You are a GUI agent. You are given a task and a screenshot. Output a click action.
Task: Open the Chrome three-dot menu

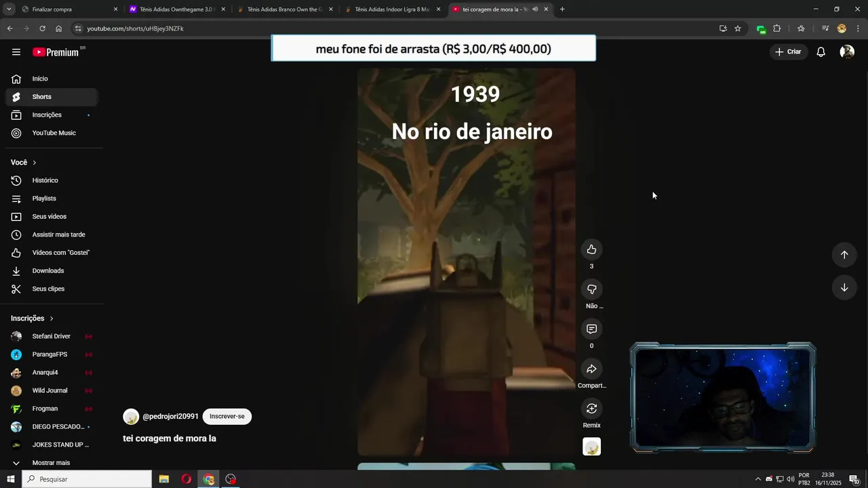tap(859, 28)
